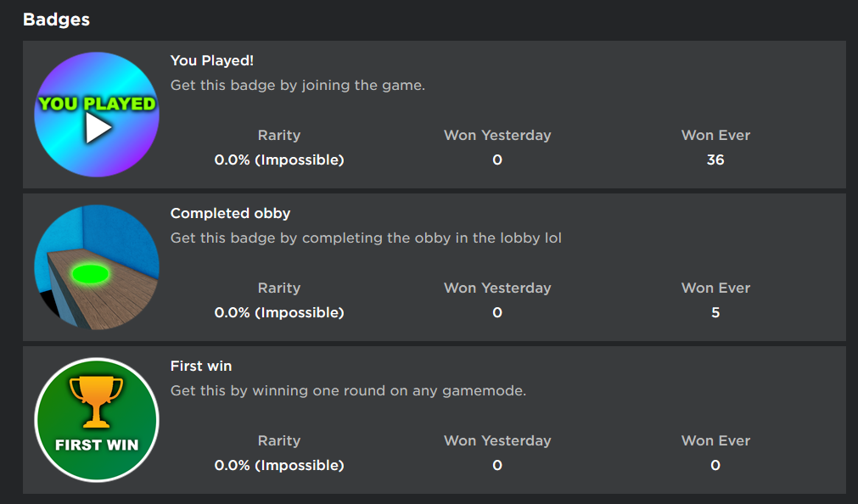Click the Won Ever count of 36
858x504 pixels.
[715, 160]
